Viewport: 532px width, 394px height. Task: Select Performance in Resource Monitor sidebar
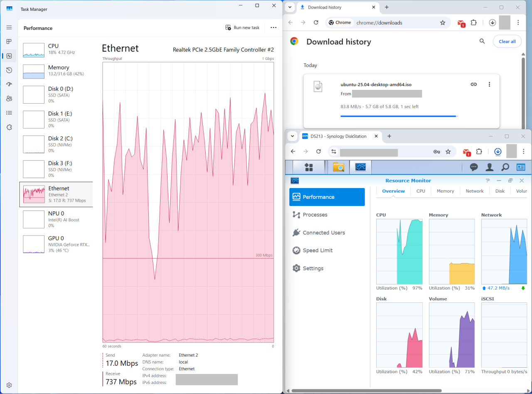click(327, 197)
